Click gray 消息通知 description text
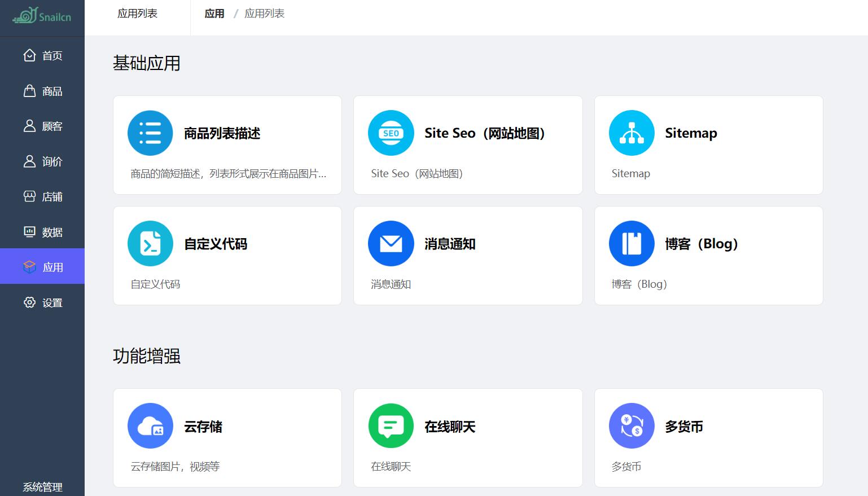This screenshot has width=868, height=496. 391,284
